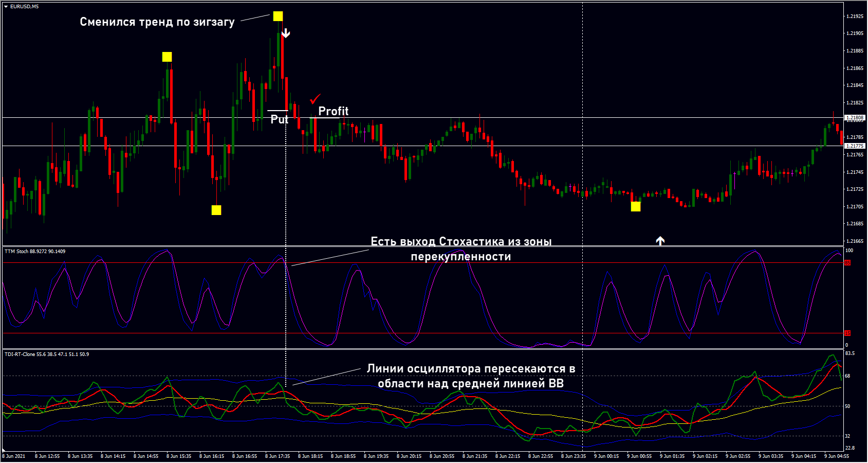The width and height of the screenshot is (868, 463).
Task: Select the 'Put' text label on chart
Action: [x=279, y=119]
